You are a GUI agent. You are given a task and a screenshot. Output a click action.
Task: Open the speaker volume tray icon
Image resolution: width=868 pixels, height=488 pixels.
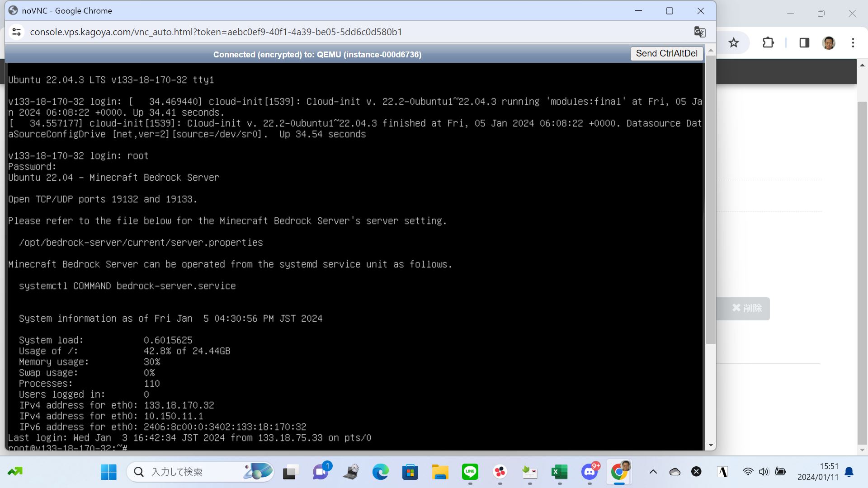(x=764, y=472)
